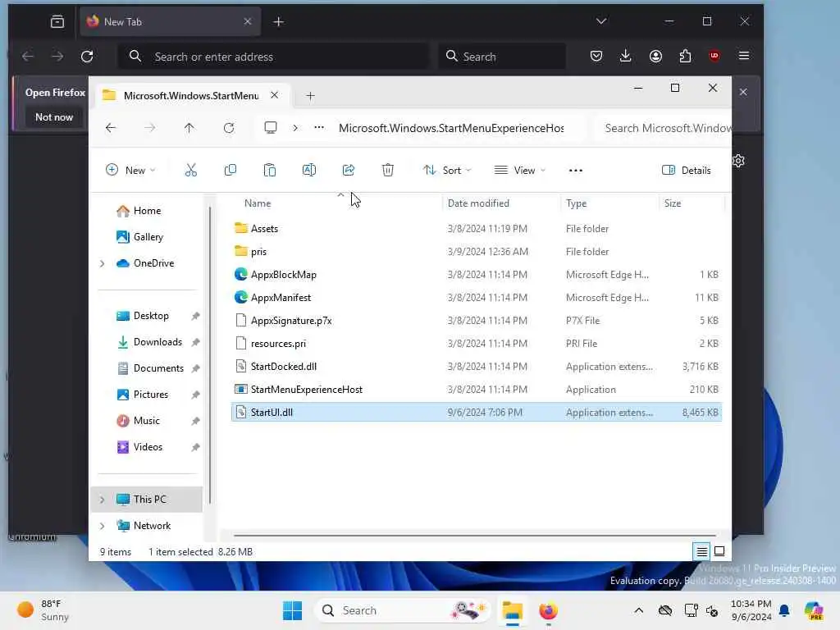Select the AppxManifest file
The image size is (840, 630).
(477, 297)
